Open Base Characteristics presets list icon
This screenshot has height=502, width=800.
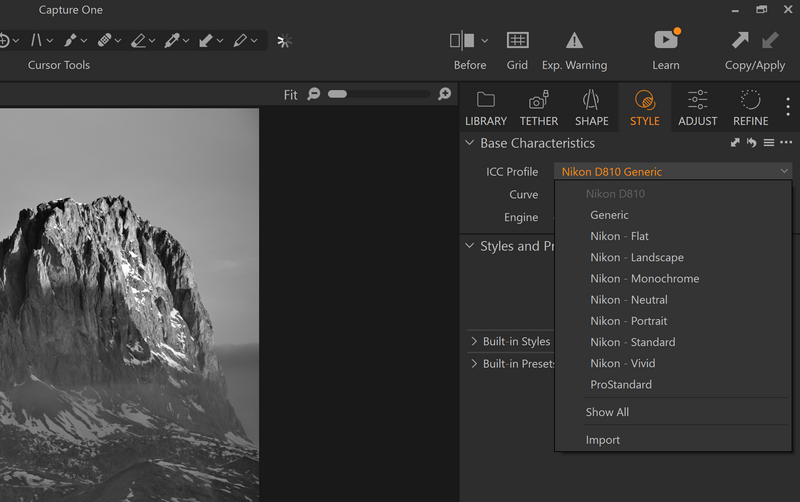768,143
